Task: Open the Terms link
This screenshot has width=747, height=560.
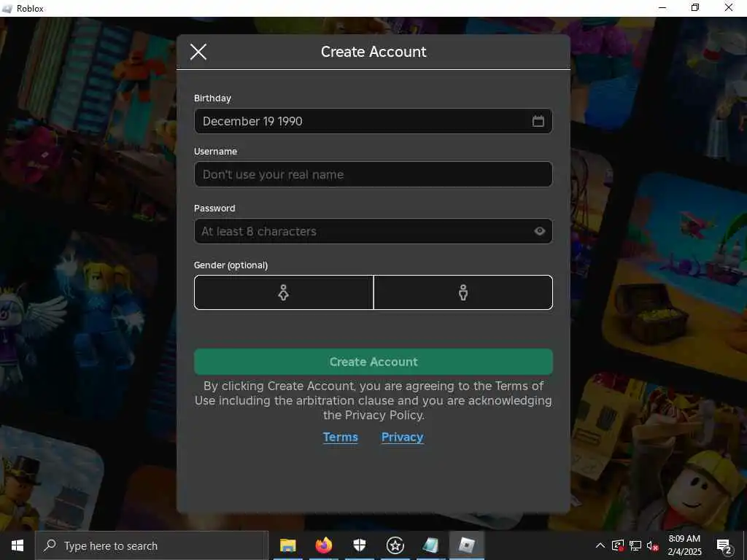Action: 340,437
